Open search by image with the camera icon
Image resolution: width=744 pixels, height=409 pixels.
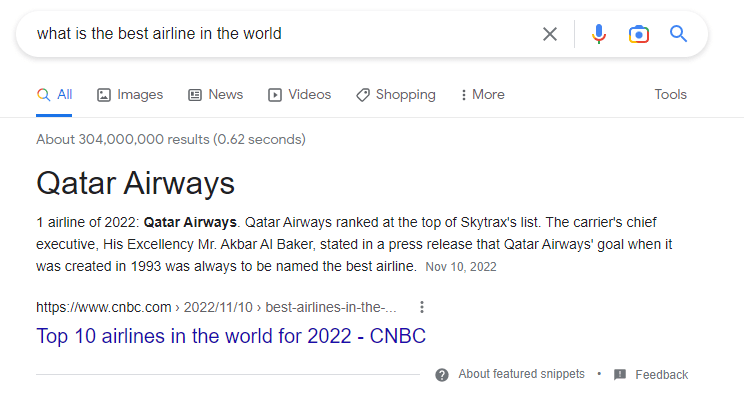tap(639, 34)
